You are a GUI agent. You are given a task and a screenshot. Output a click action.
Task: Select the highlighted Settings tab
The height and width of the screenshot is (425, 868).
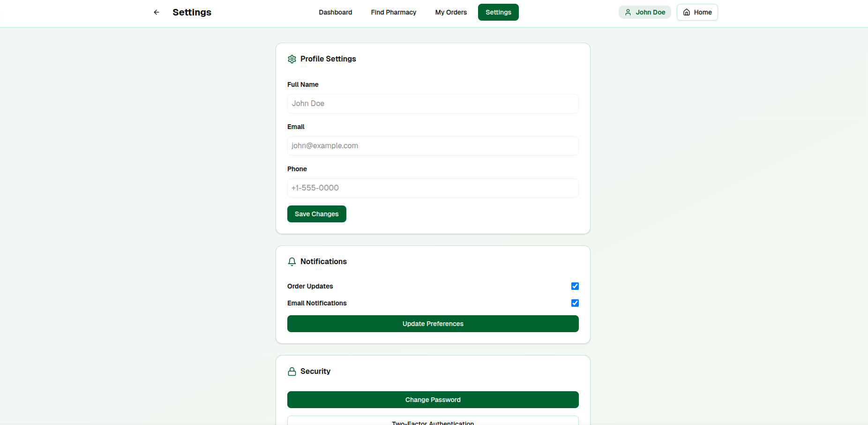coord(498,12)
